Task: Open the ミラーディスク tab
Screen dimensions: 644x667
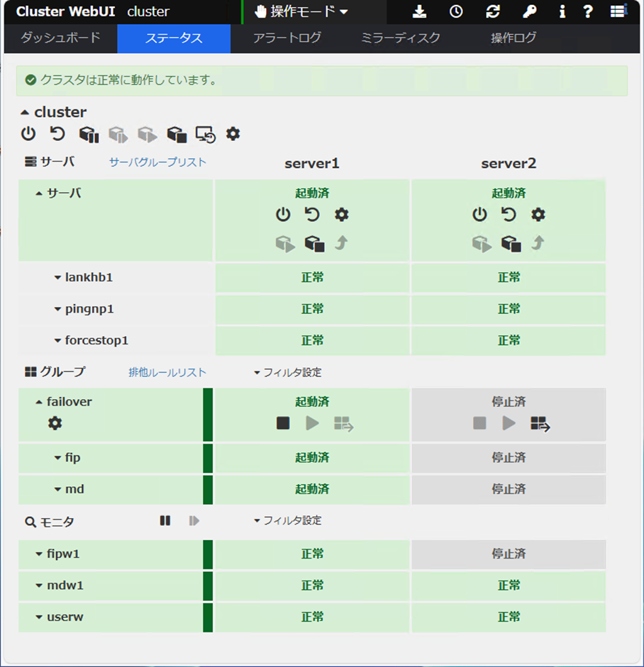Action: (x=400, y=38)
